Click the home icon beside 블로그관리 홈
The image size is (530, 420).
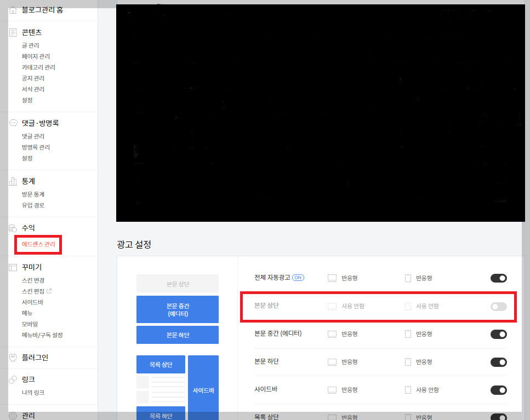click(13, 10)
